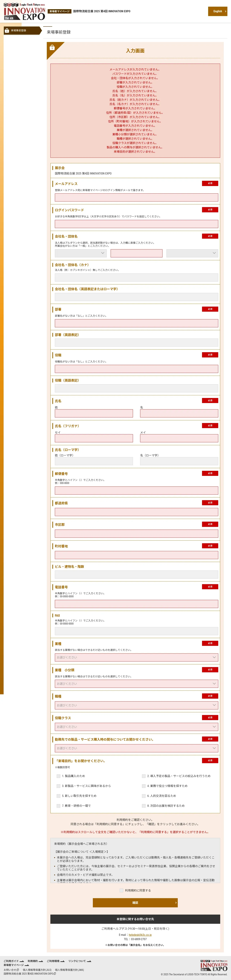Focus the 役職(英語表記) input field
The image size is (231, 980).
136,388
